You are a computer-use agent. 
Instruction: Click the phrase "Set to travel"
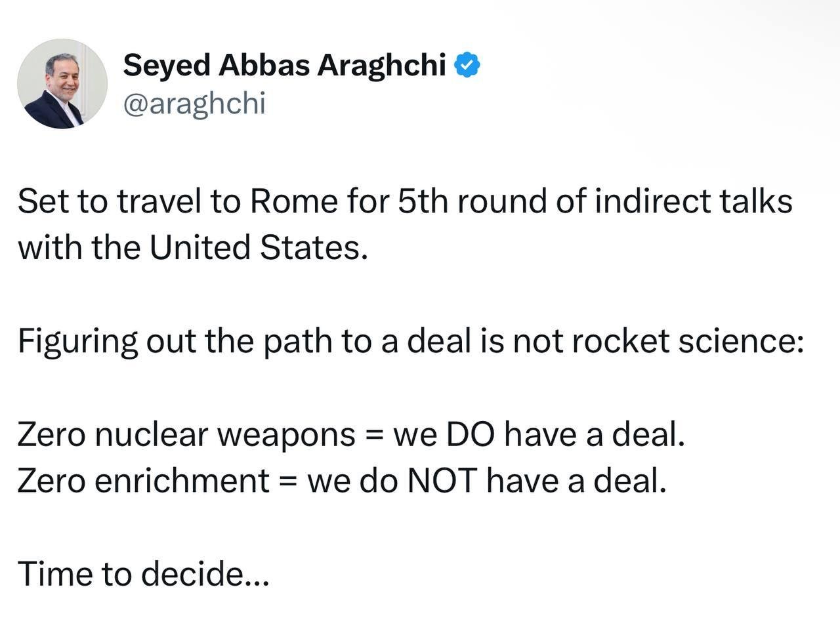[109, 201]
